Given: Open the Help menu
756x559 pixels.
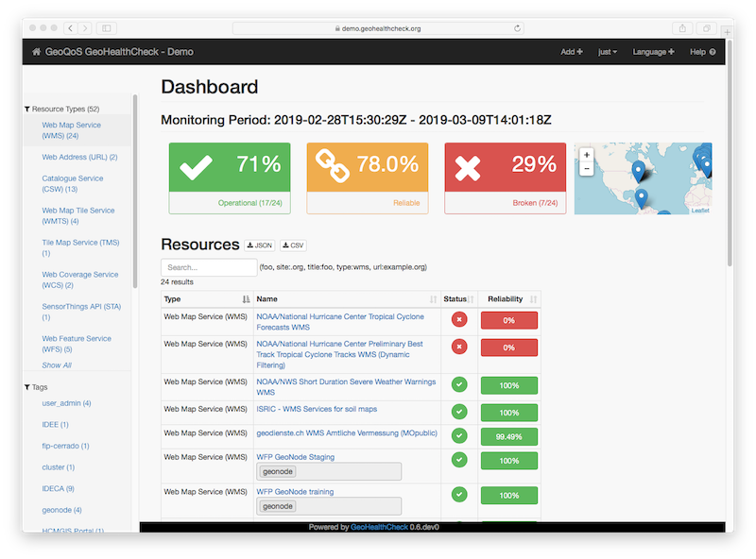Looking at the screenshot, I should coord(702,52).
